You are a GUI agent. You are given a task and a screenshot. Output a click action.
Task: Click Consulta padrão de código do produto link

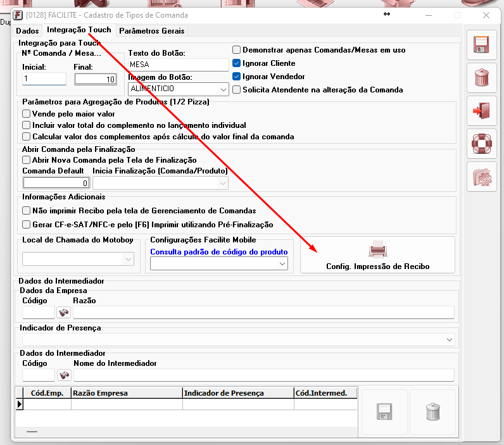point(219,252)
